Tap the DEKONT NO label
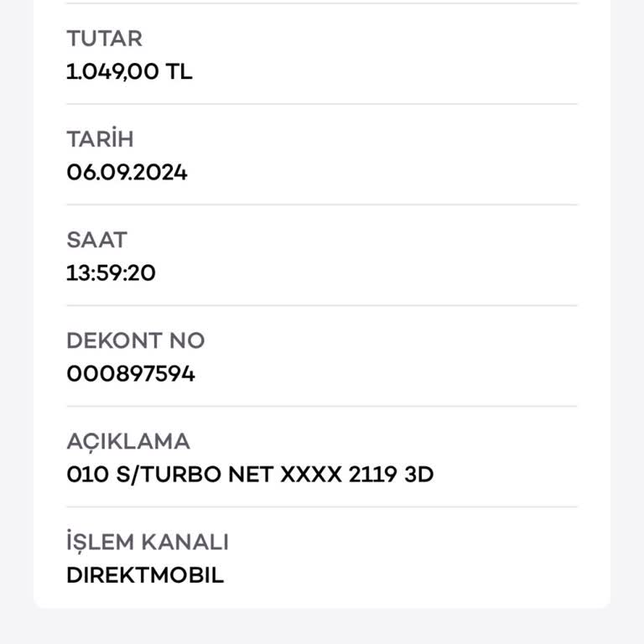 tap(135, 340)
